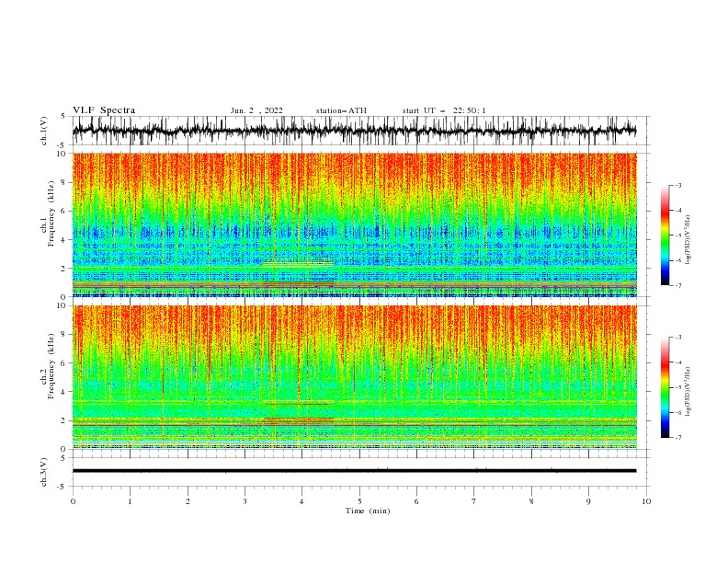The height and width of the screenshot is (563, 728).
Task: Click the ch.1 color bar tick "-7"
Action: [x=678, y=285]
